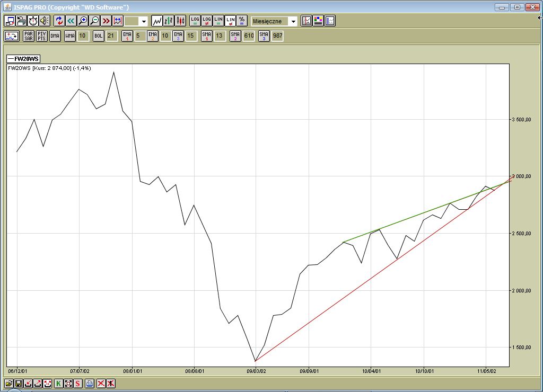Click the delete one line icon
Screen dimensions: 543x392
pyautogui.click(x=110, y=384)
